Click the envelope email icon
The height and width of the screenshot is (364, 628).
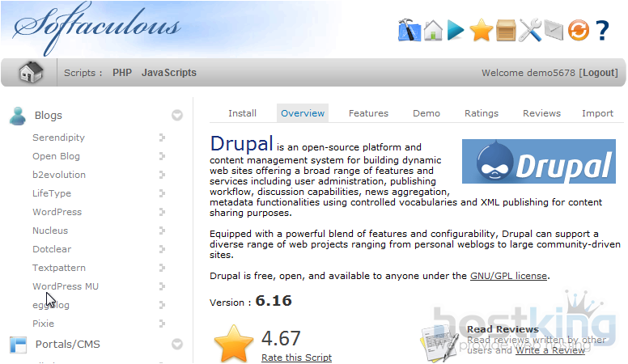click(554, 31)
